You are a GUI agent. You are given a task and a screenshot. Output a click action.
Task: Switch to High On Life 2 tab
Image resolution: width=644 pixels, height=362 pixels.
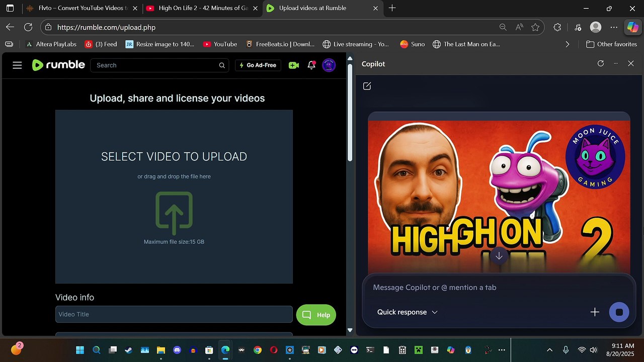[x=202, y=8]
